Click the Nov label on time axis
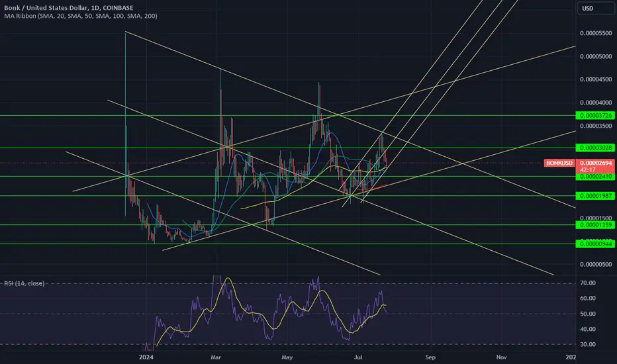This screenshot has height=364, width=617. coord(501,357)
